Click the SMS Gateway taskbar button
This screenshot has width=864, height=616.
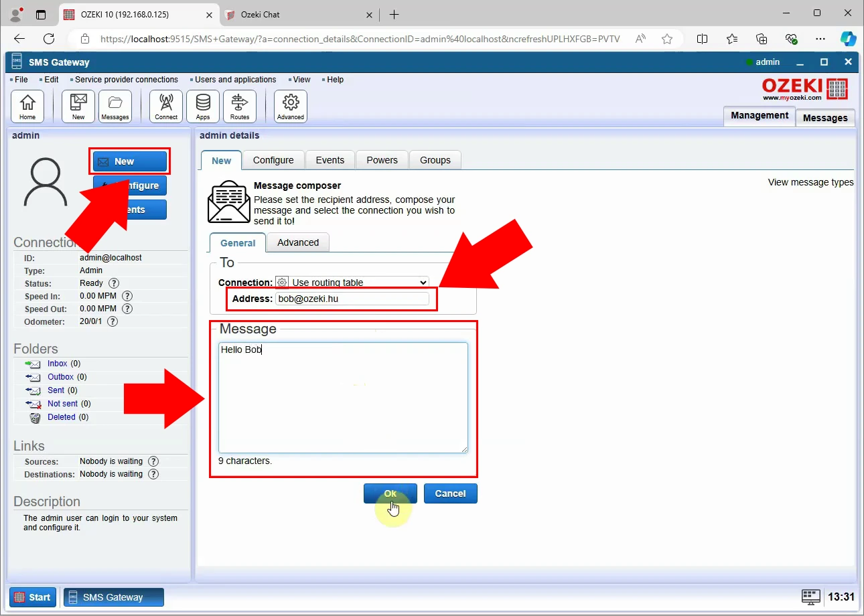tap(114, 597)
